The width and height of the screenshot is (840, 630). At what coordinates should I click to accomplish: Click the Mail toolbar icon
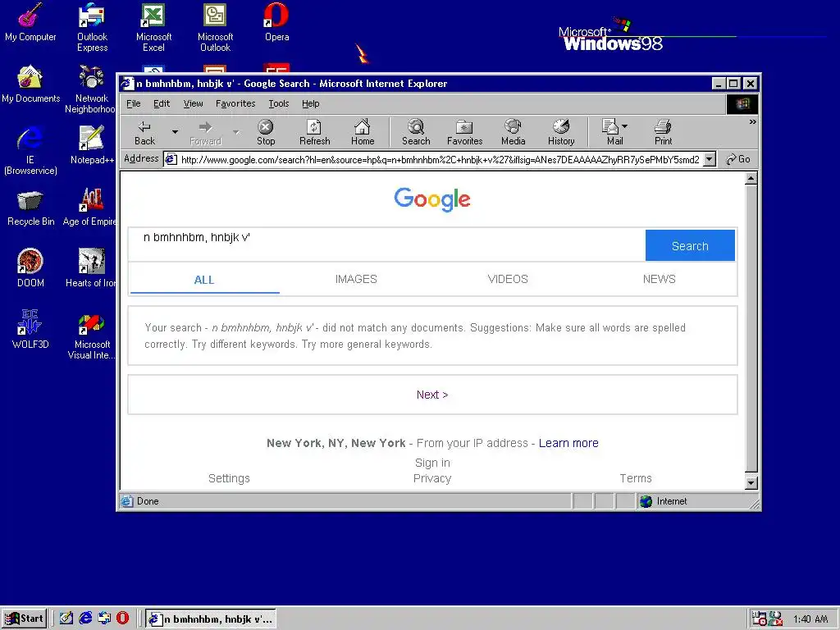[611, 132]
